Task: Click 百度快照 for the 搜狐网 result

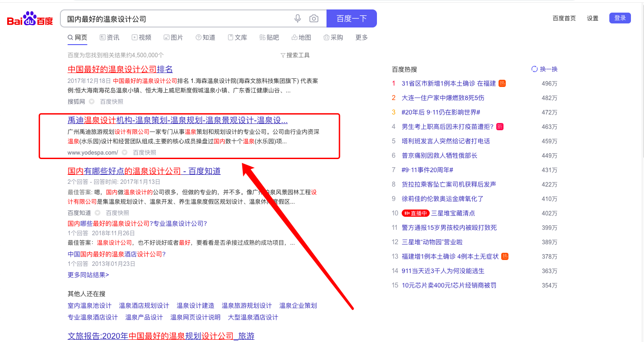Action: (112, 102)
